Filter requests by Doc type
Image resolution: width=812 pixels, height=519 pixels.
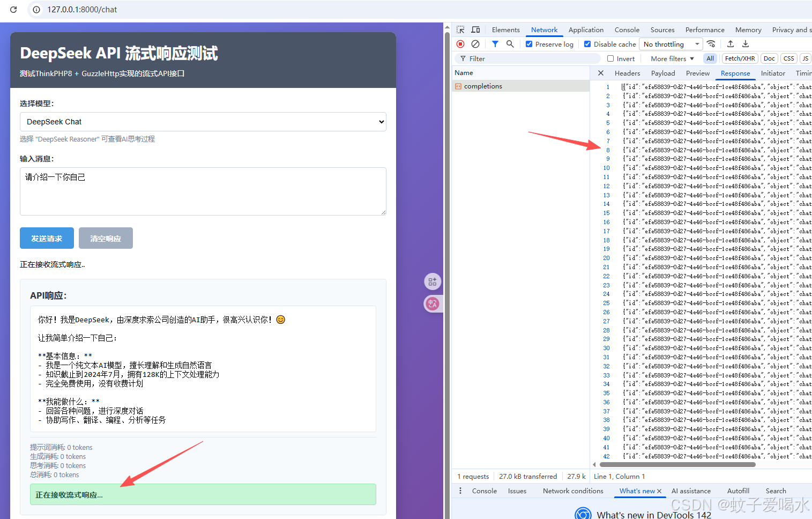pos(769,58)
